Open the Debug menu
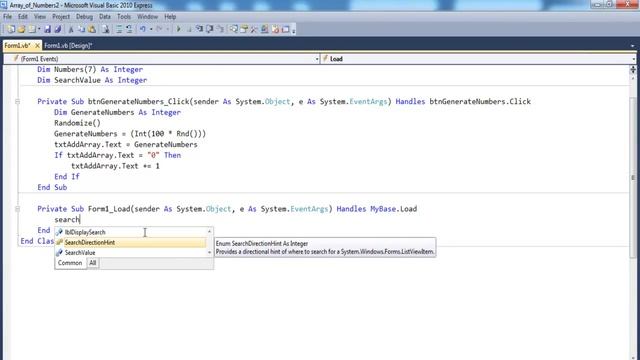 tap(84, 17)
